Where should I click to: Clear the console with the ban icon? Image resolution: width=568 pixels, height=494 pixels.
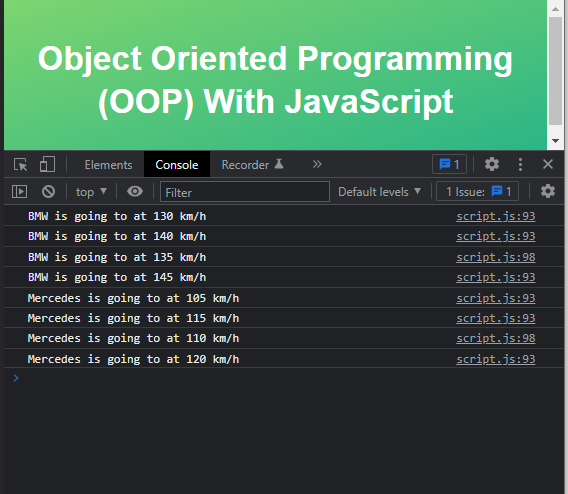(x=48, y=192)
